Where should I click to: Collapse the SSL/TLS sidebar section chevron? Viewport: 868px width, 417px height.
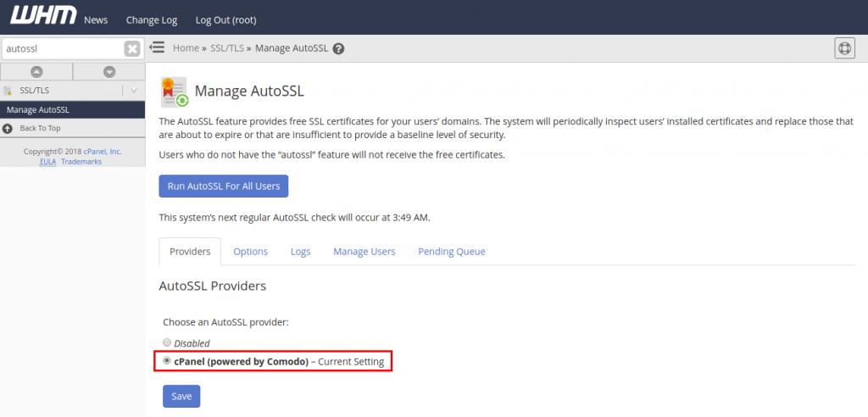pos(133,91)
